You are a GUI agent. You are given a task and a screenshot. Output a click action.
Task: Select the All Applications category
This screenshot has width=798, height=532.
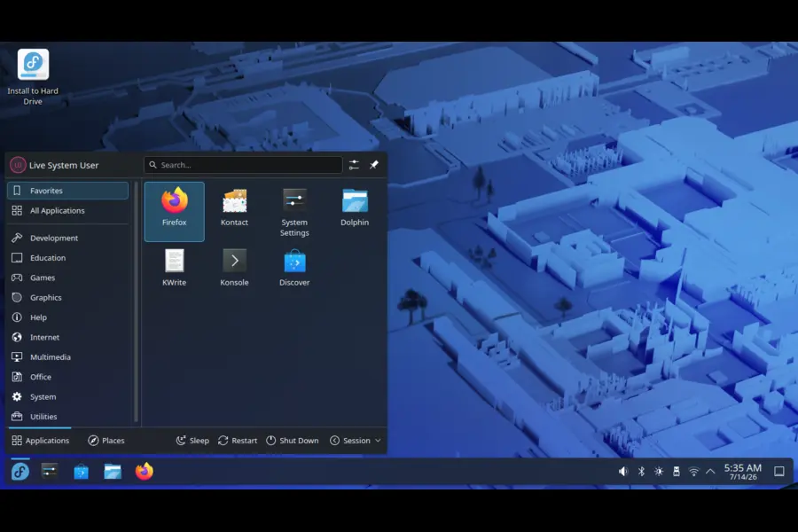67,210
